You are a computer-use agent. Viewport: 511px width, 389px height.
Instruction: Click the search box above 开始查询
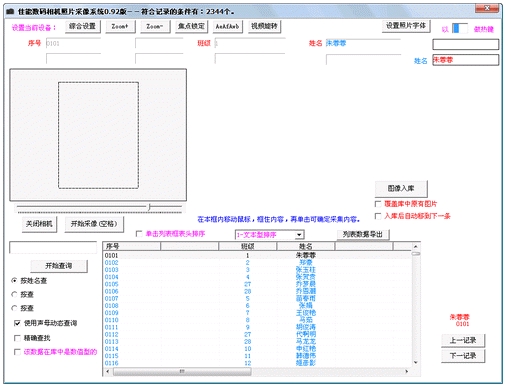[x=53, y=248]
